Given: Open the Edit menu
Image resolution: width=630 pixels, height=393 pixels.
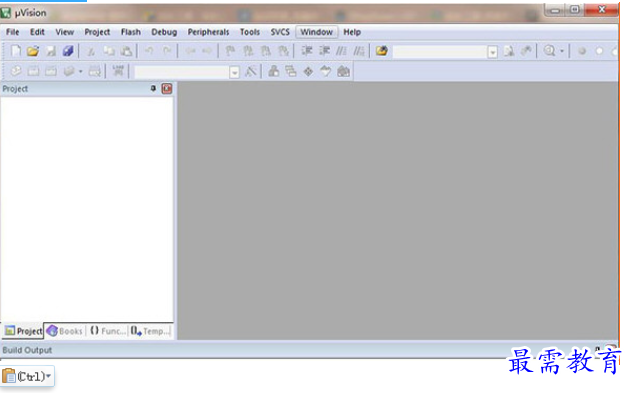Looking at the screenshot, I should point(37,32).
